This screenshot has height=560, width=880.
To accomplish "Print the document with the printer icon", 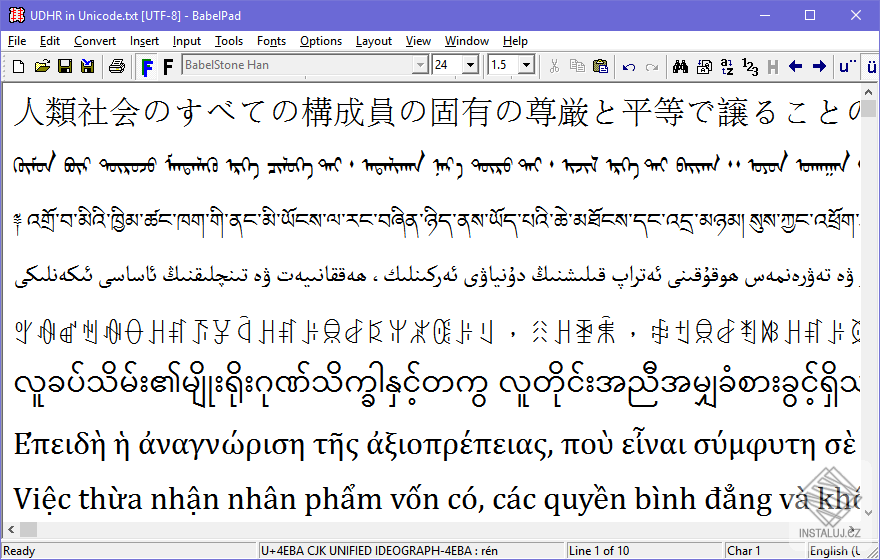I will [116, 66].
